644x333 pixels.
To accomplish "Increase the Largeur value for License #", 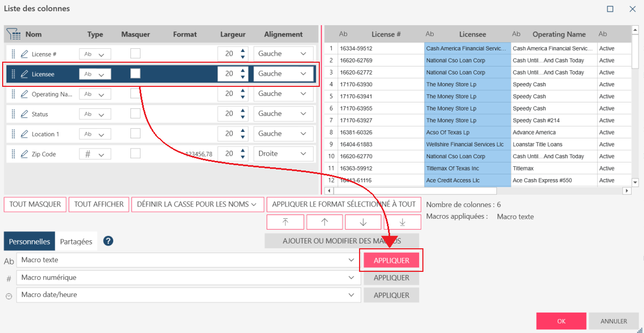I will pos(243,51).
